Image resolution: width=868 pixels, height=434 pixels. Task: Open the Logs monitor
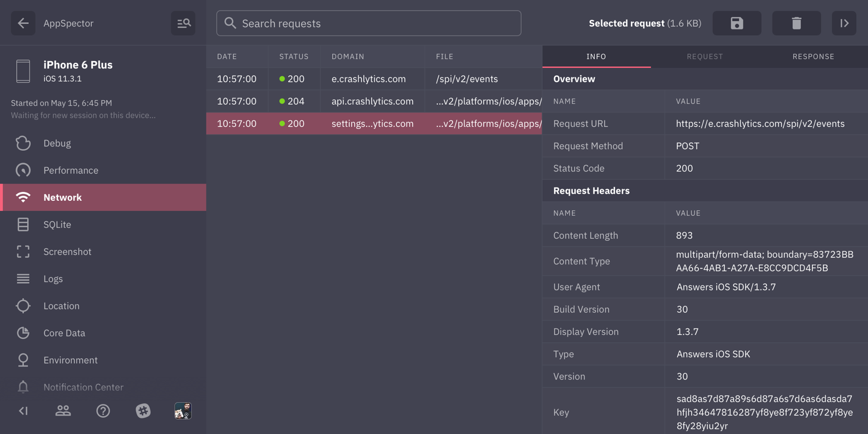[53, 279]
